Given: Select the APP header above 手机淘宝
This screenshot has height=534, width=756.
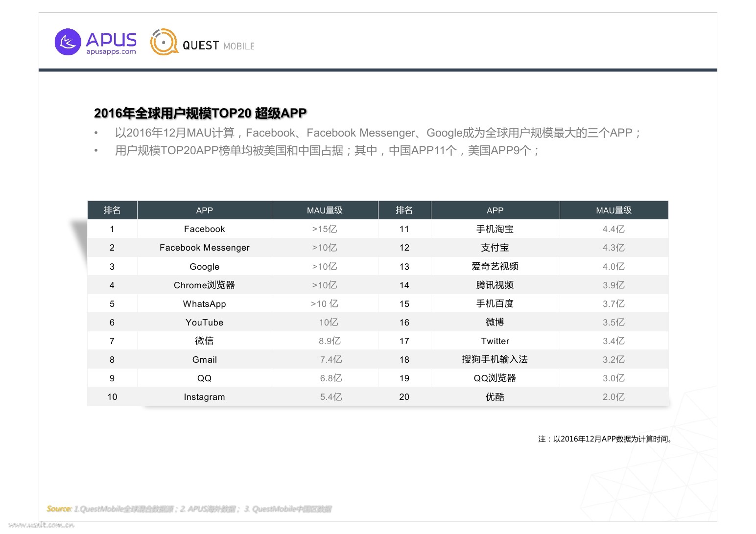Looking at the screenshot, I should pos(495,210).
